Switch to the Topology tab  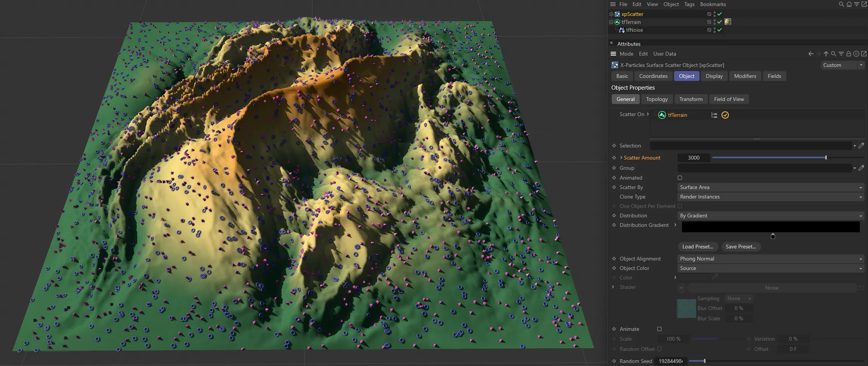(x=657, y=99)
